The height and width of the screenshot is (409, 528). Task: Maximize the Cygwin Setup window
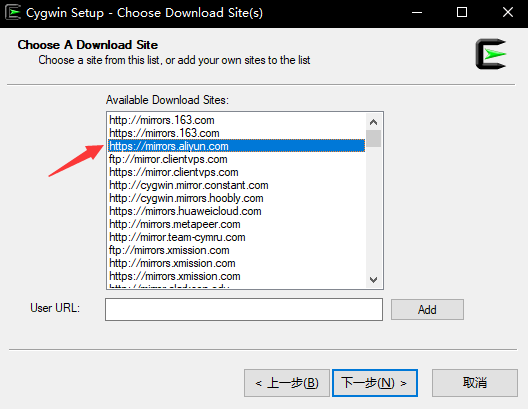pyautogui.click(x=462, y=13)
